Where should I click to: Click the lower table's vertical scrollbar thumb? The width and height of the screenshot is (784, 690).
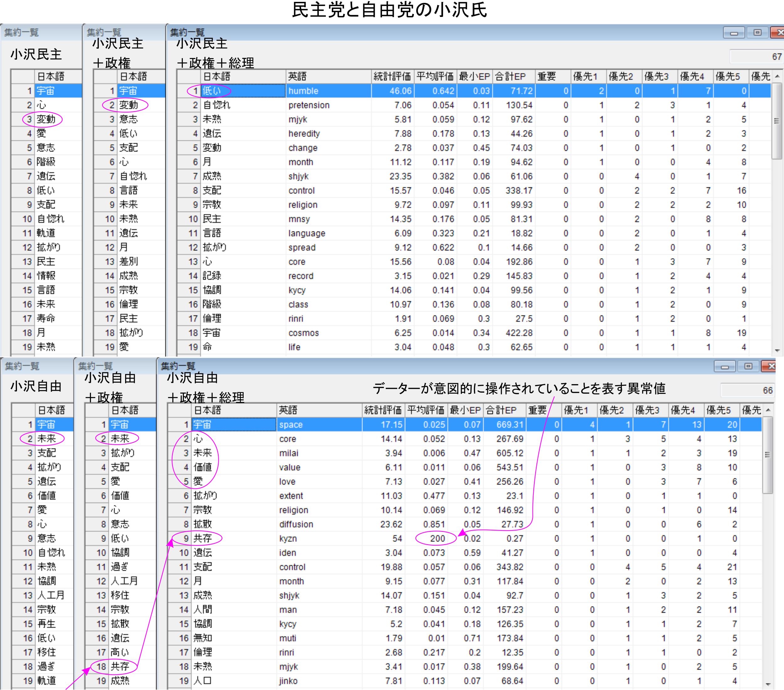[767, 455]
